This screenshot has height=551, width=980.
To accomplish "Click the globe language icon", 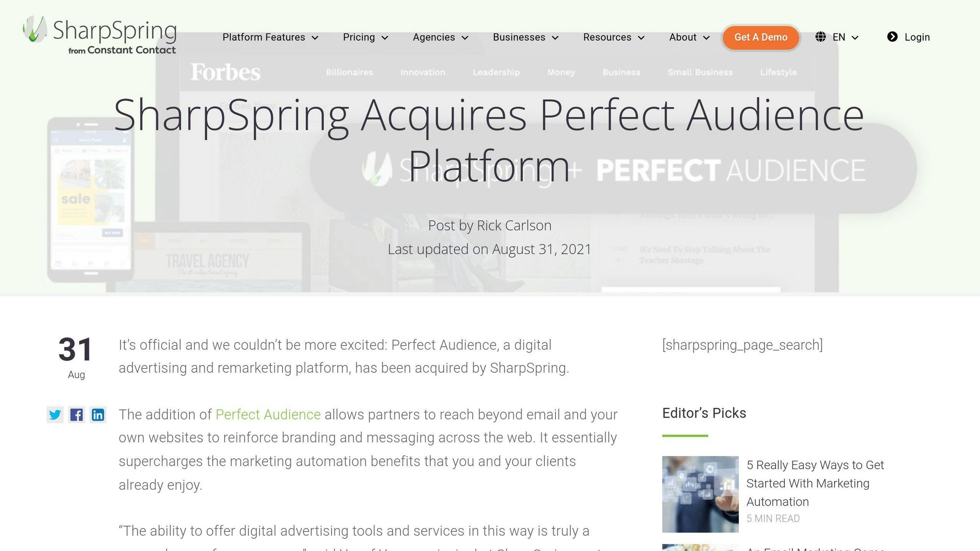I will pos(821,37).
